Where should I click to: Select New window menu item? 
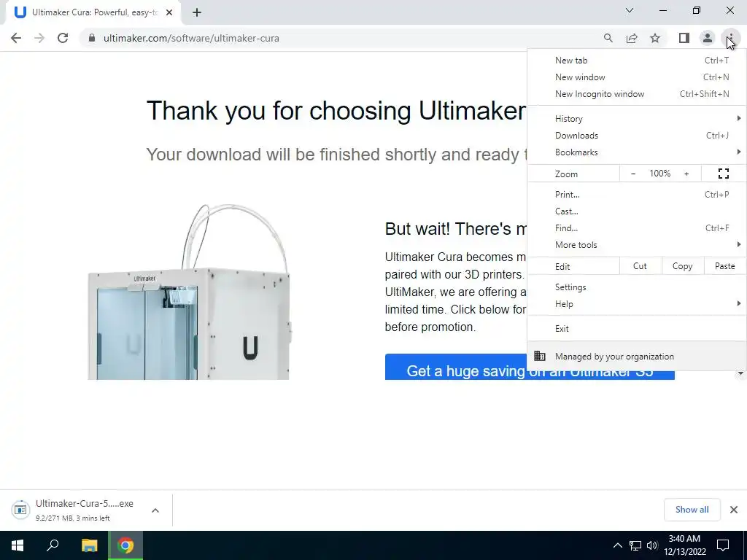point(636,77)
